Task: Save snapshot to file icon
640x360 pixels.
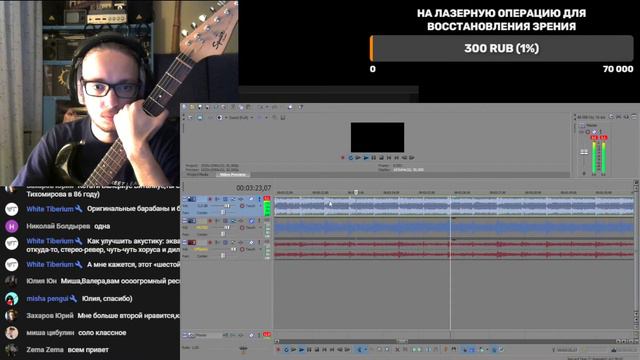Action: pos(283,118)
